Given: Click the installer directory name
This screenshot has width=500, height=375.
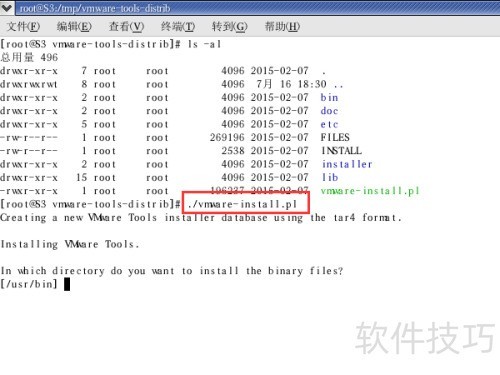Looking at the screenshot, I should [x=347, y=164].
